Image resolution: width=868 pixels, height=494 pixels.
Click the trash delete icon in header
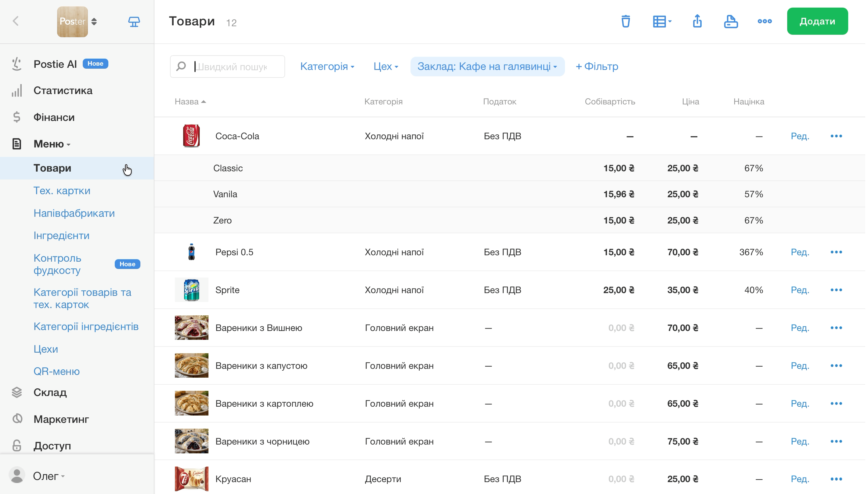[x=626, y=21]
